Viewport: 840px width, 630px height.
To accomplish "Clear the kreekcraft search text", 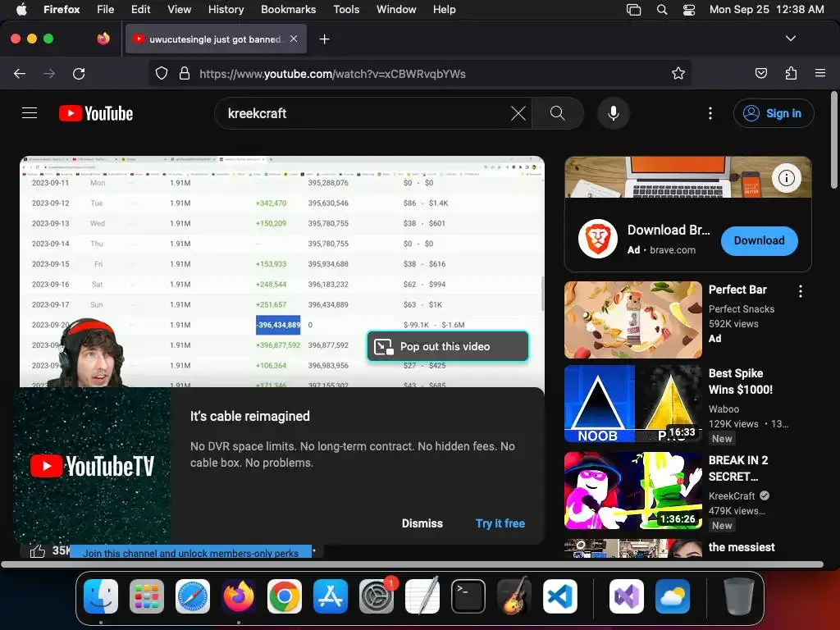I will point(518,113).
